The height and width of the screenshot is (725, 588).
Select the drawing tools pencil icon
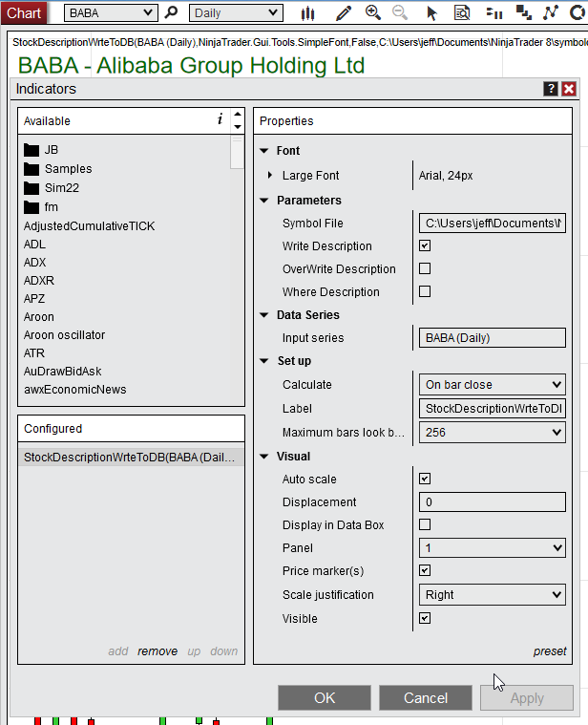[x=344, y=13]
